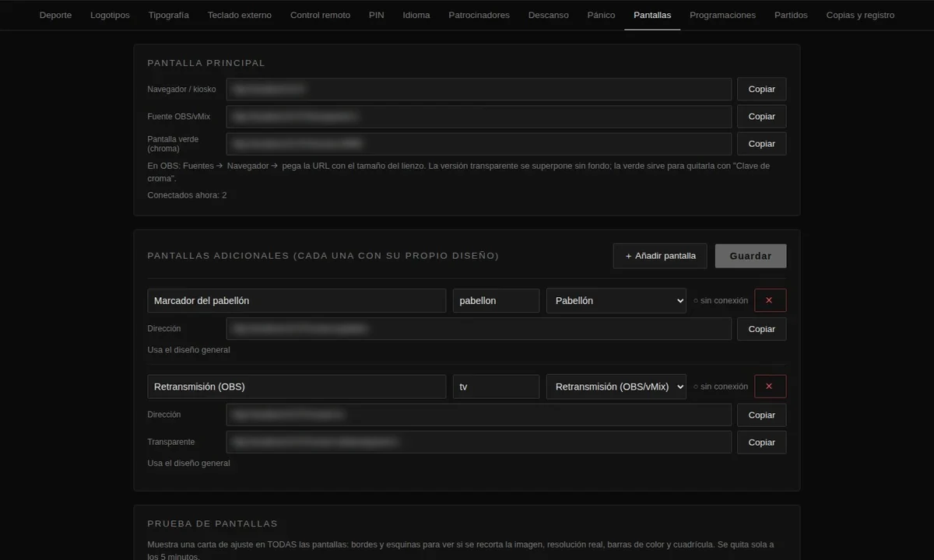Edit the Retransmisión (OBS) name field
The height and width of the screenshot is (560, 934).
pos(297,387)
